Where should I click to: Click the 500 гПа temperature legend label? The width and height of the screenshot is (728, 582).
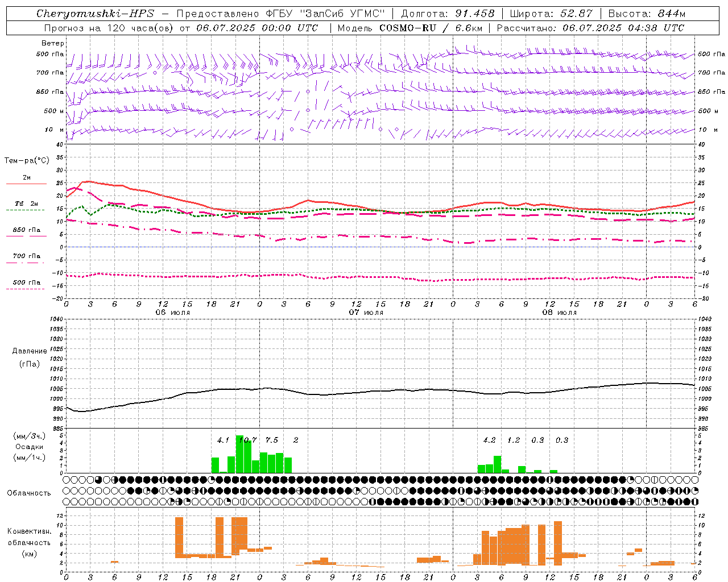(27, 282)
